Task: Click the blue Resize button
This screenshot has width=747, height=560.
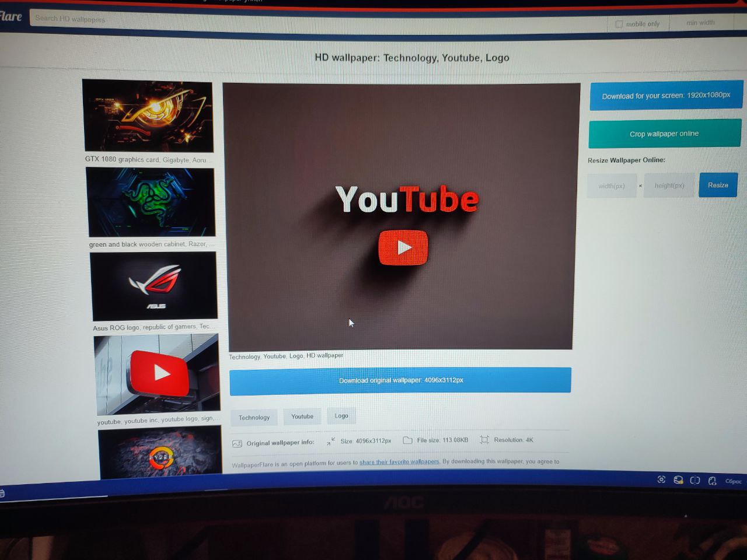Action: click(x=718, y=185)
